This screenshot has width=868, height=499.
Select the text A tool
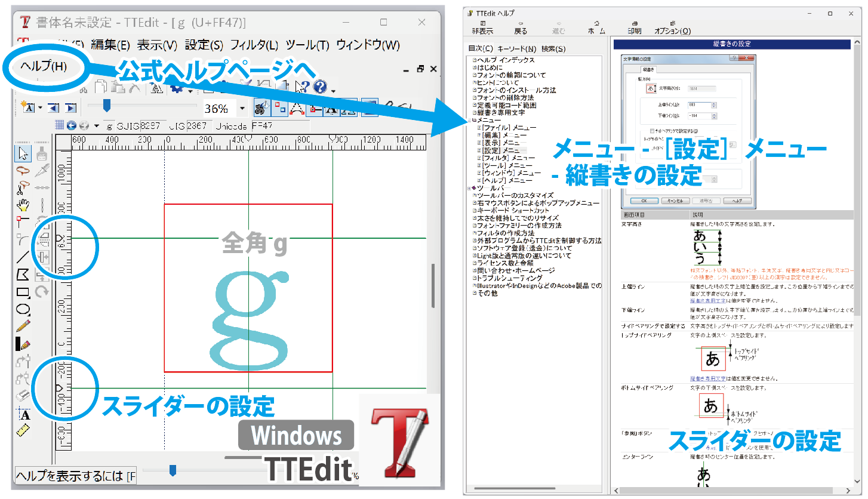click(x=23, y=413)
